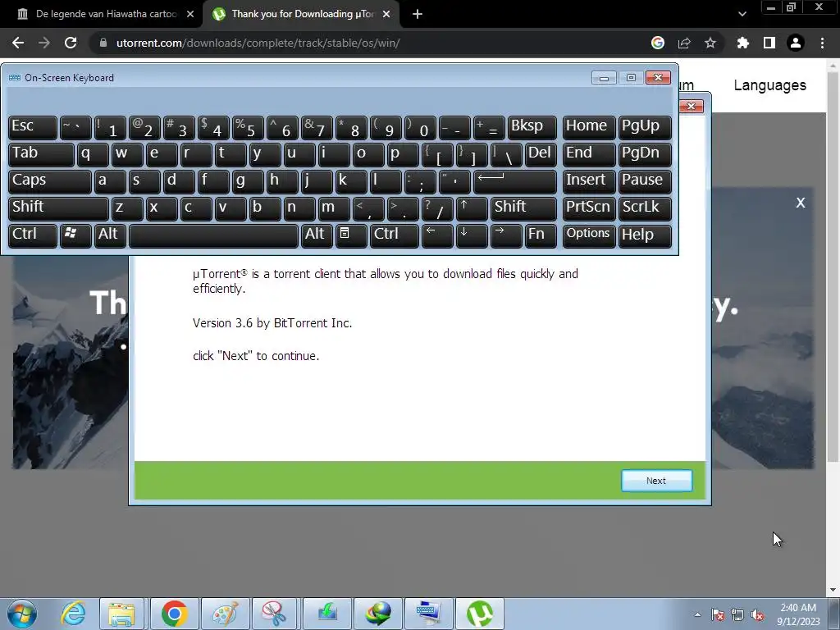Open the Windows Start menu
Image resolution: width=840 pixels, height=630 pixels.
22,614
